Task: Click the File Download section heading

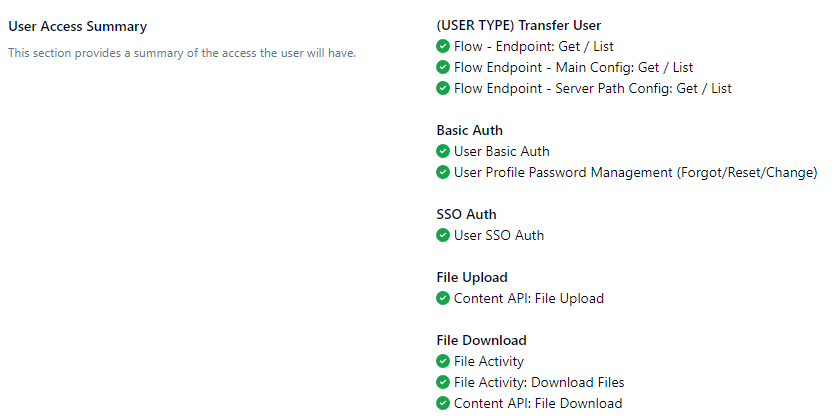Action: click(x=481, y=340)
